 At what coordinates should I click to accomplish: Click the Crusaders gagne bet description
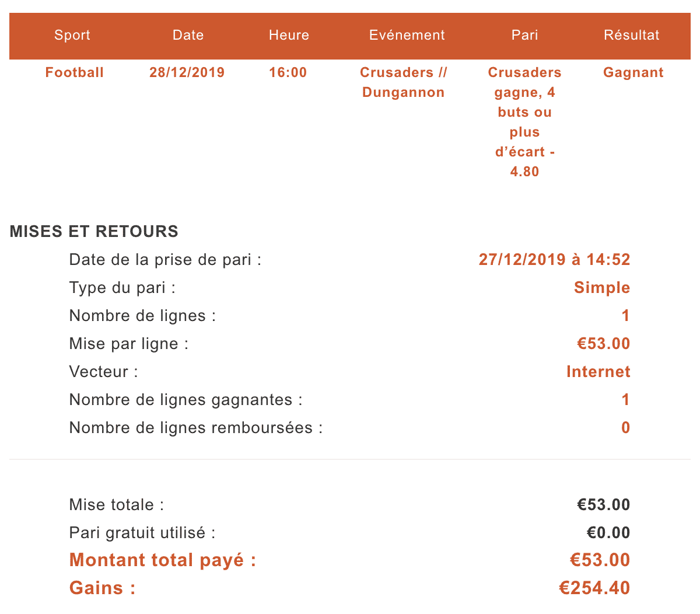point(524,122)
